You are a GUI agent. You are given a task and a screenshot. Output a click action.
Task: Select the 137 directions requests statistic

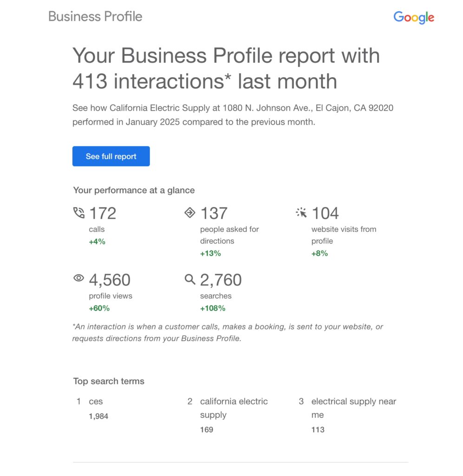214,213
